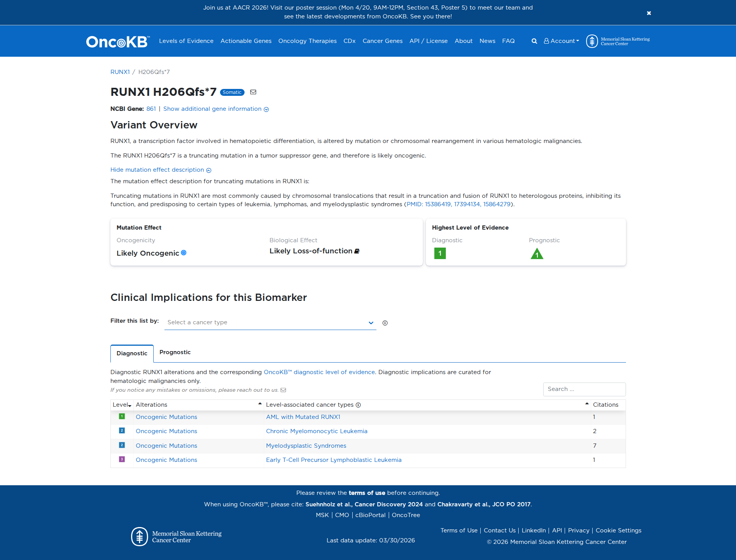Open the LinkedIn footer link
This screenshot has height=560, width=736.
(x=534, y=530)
